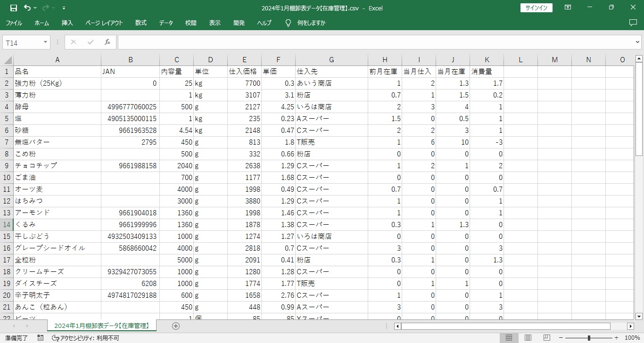Click the Enter checkmark icon in formula bar

coord(91,42)
